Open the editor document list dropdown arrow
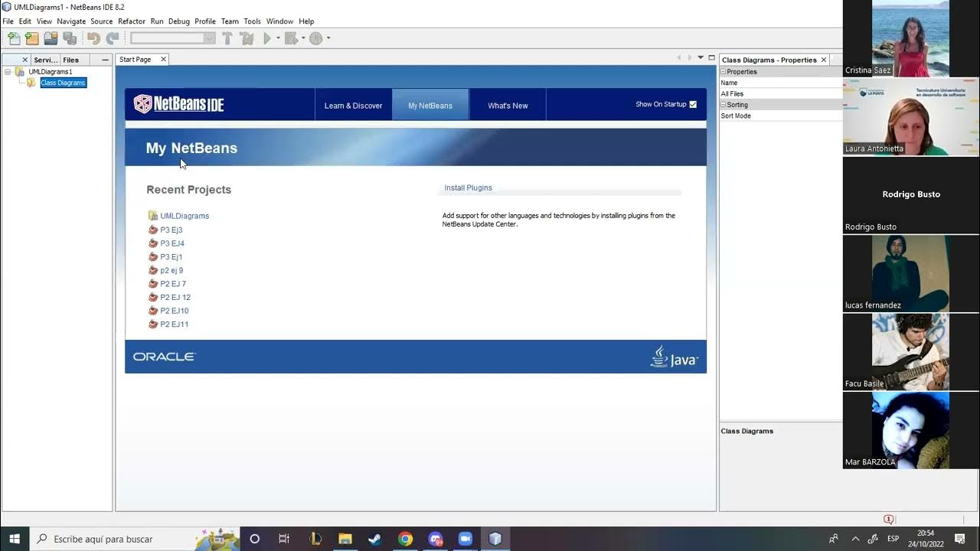 point(701,58)
